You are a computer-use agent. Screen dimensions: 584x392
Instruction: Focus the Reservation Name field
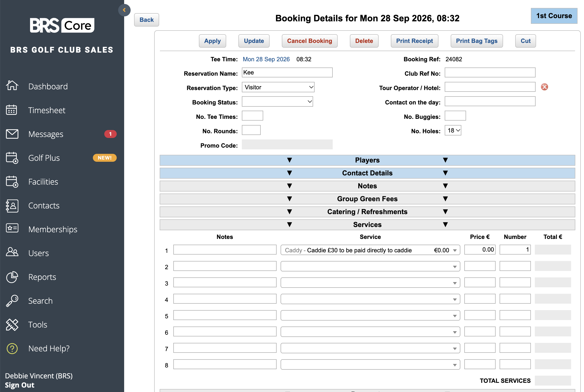[x=287, y=72]
